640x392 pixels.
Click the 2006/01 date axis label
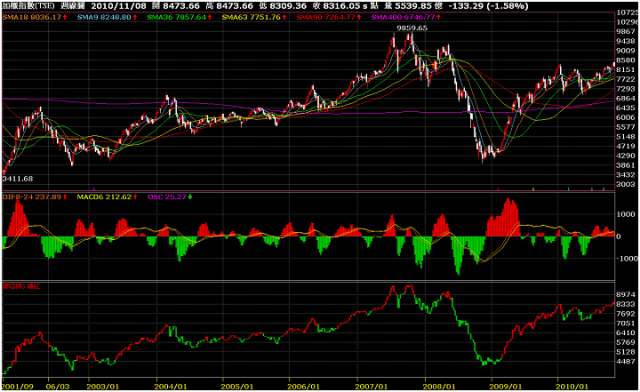(x=304, y=386)
